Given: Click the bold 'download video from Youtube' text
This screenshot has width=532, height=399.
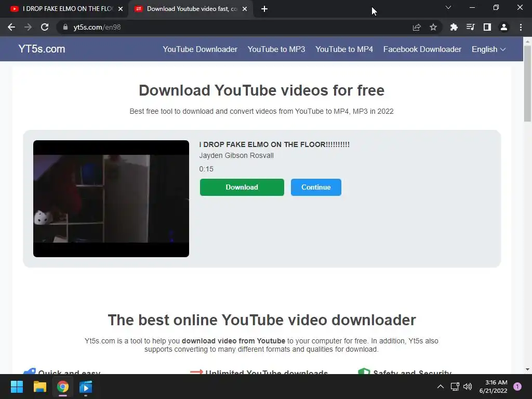Looking at the screenshot, I should [233, 341].
